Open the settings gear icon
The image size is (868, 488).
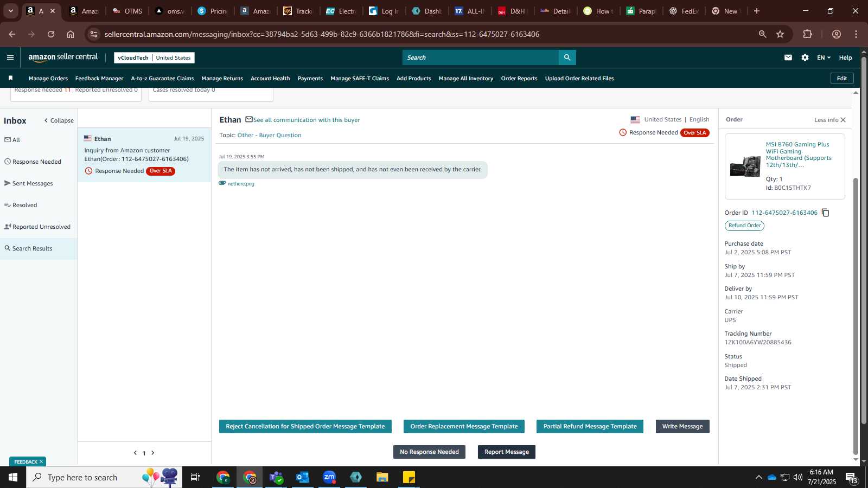pos(805,57)
